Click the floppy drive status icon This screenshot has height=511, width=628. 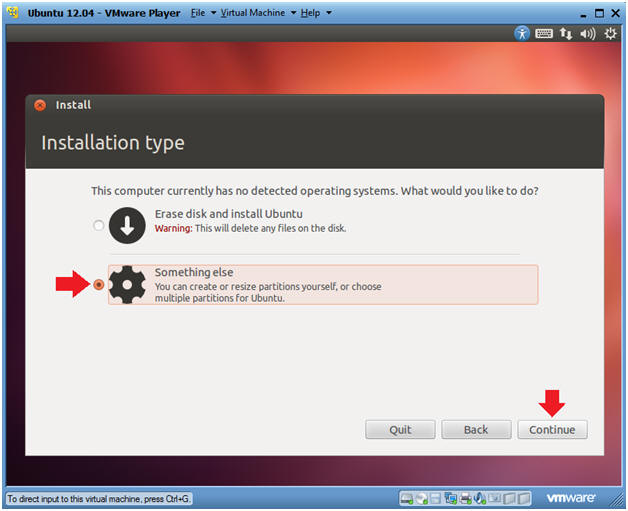point(436,499)
